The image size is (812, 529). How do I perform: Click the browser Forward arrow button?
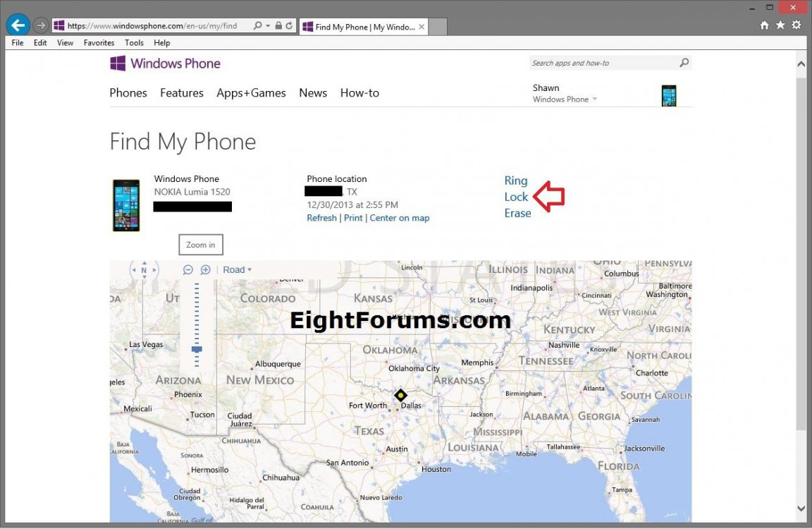pos(41,25)
